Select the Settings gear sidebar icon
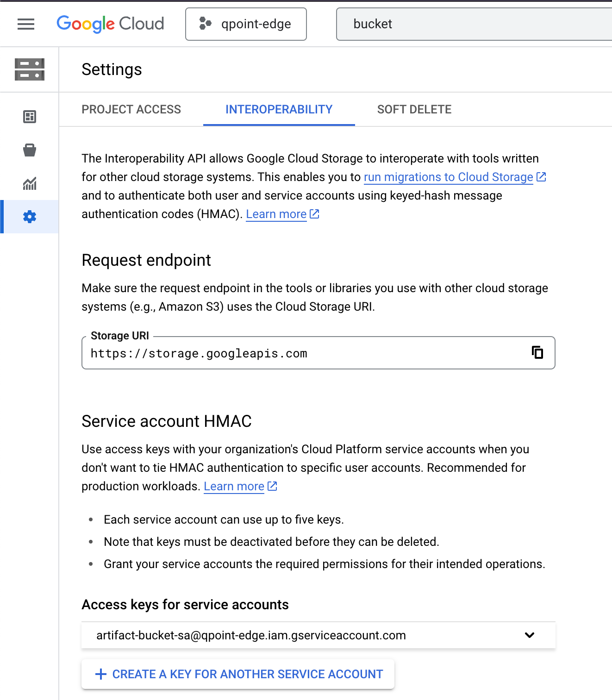 (x=30, y=217)
